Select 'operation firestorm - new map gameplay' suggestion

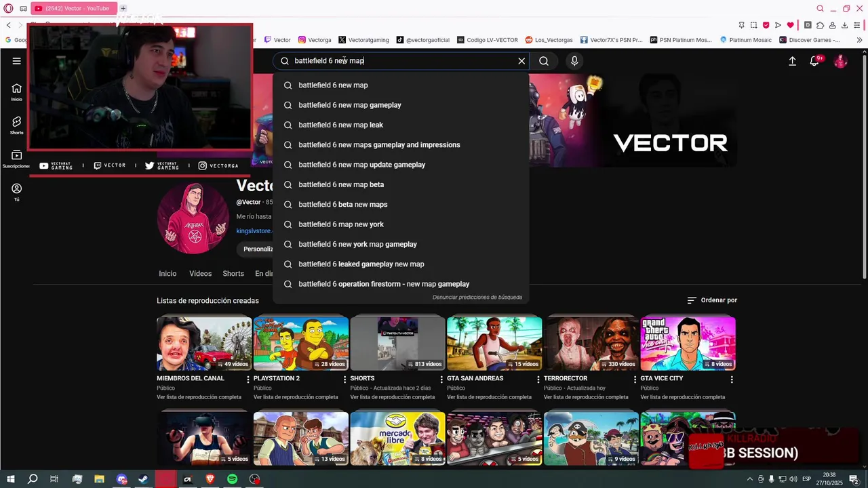point(401,284)
